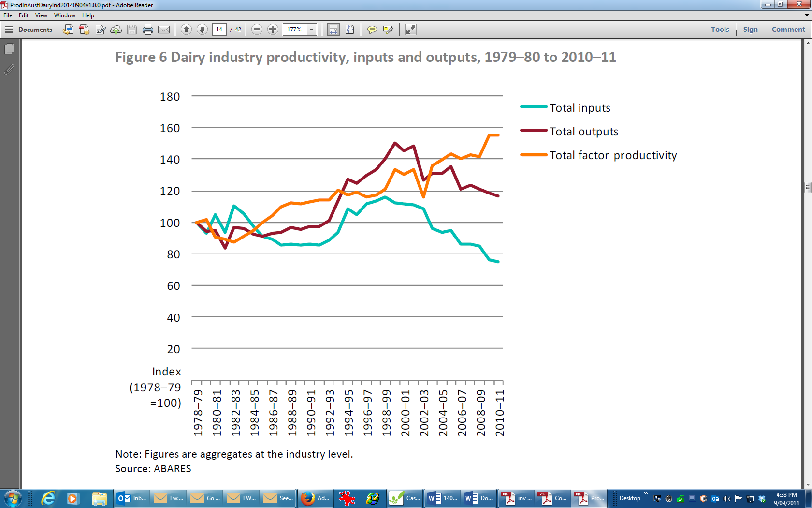Click the page number input field
Screen dimensions: 812x508
(x=219, y=30)
